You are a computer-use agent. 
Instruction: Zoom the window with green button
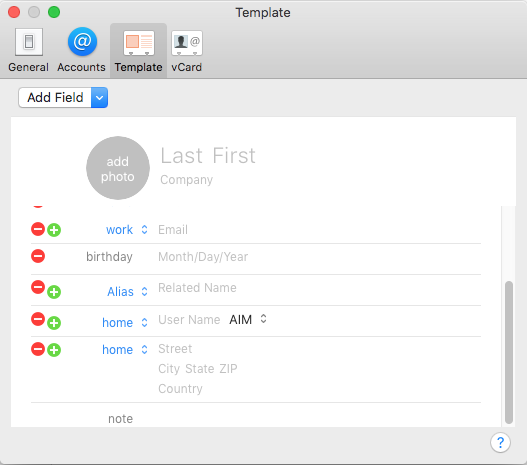54,12
